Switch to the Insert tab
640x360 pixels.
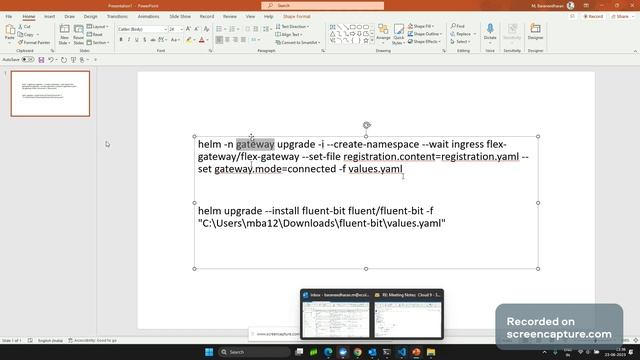coord(49,16)
